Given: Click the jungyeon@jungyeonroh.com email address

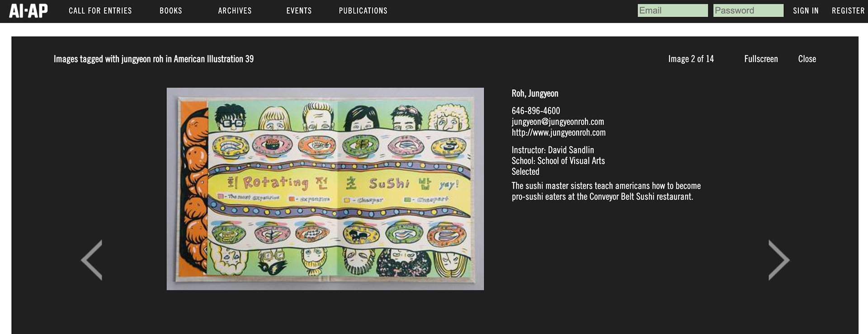Looking at the screenshot, I should [557, 122].
